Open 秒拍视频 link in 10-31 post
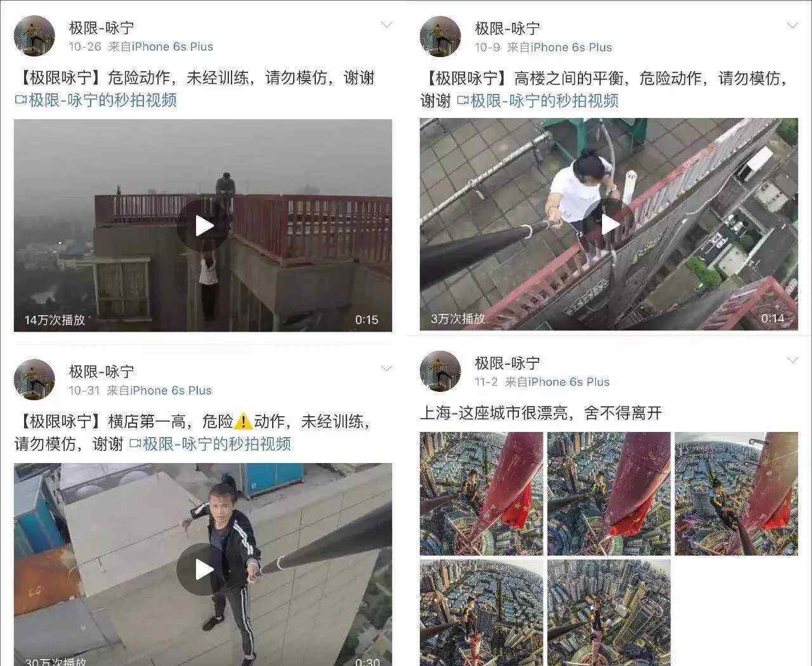 coord(210,443)
